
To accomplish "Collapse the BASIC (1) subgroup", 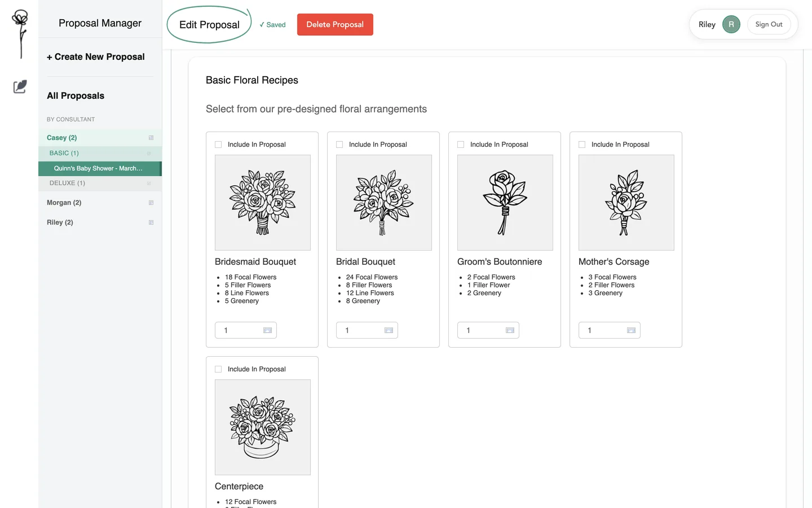I will click(x=100, y=153).
